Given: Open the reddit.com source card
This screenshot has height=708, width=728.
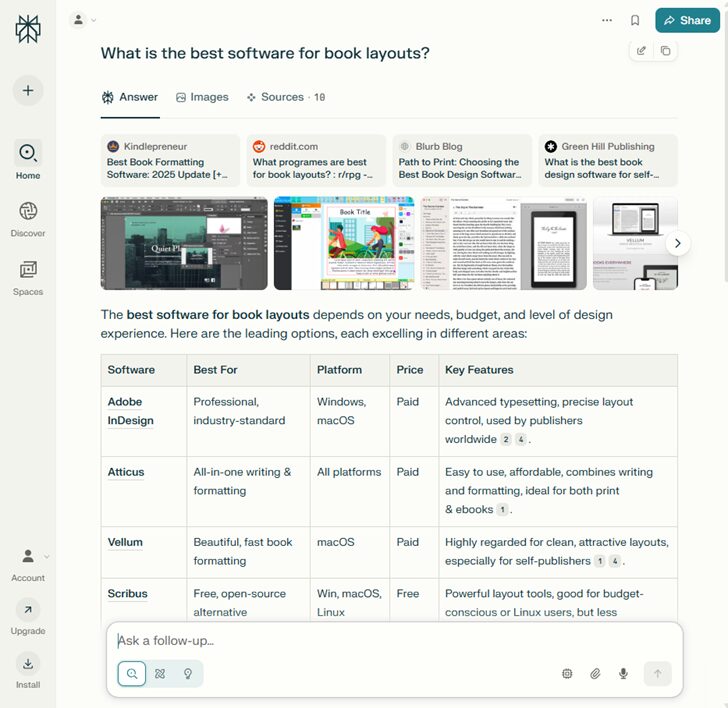Looking at the screenshot, I should (316, 160).
